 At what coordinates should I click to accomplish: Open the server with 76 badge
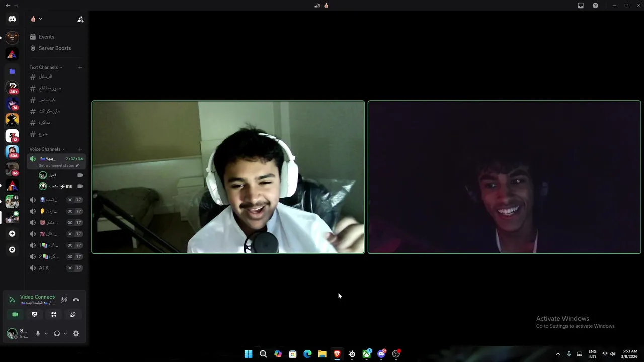(x=12, y=104)
